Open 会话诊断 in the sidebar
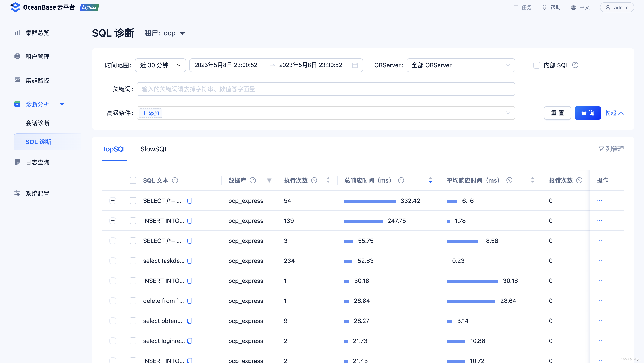644x363 pixels. point(38,123)
